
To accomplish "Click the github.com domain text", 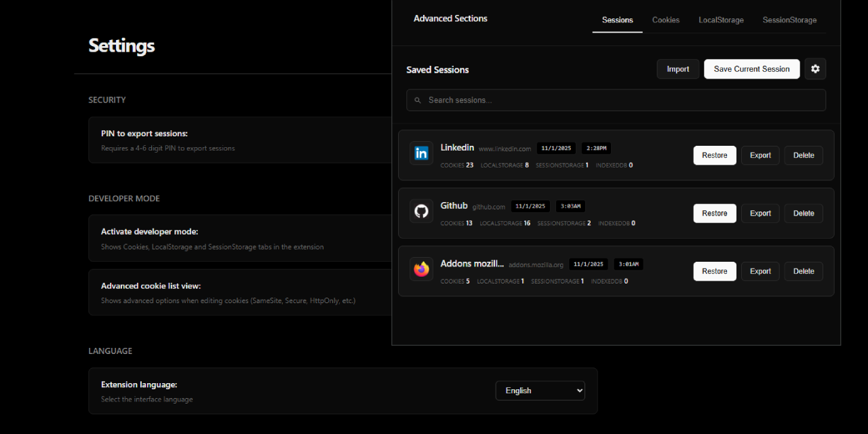I will pos(489,207).
